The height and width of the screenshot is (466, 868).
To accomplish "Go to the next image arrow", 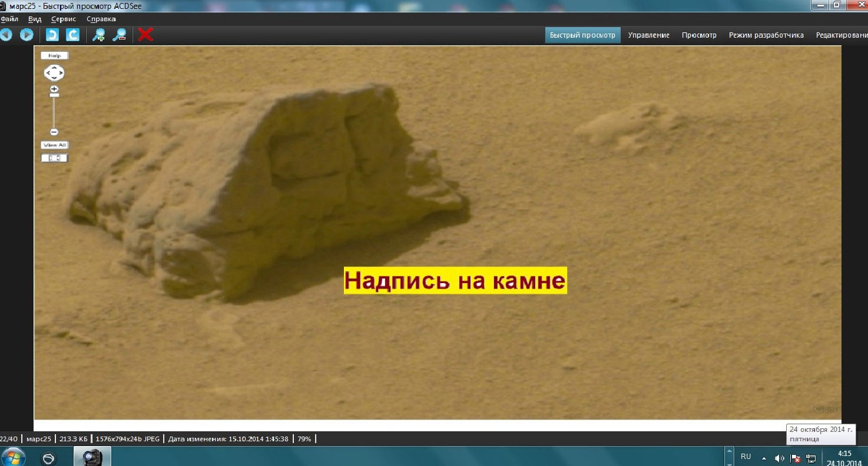I will pyautogui.click(x=26, y=35).
